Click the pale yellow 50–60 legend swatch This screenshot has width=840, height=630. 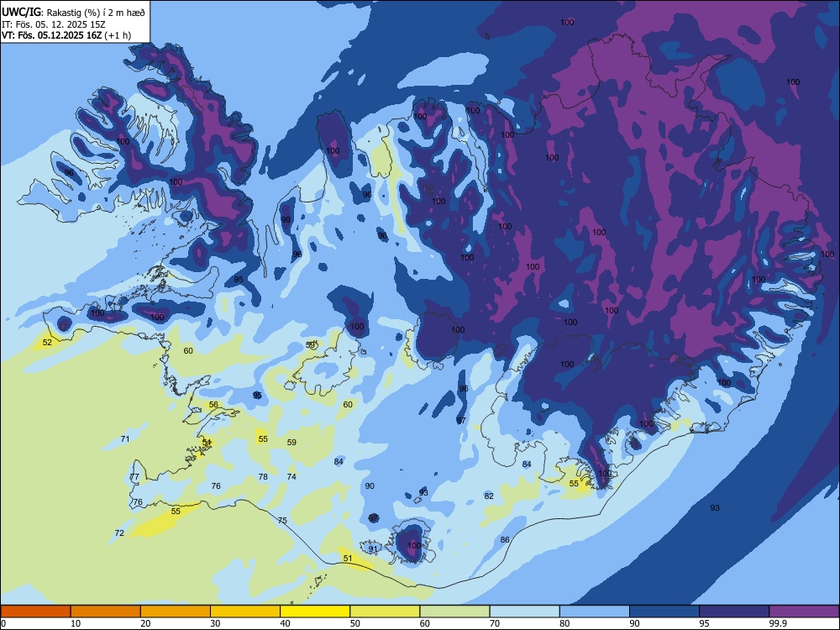(385, 612)
